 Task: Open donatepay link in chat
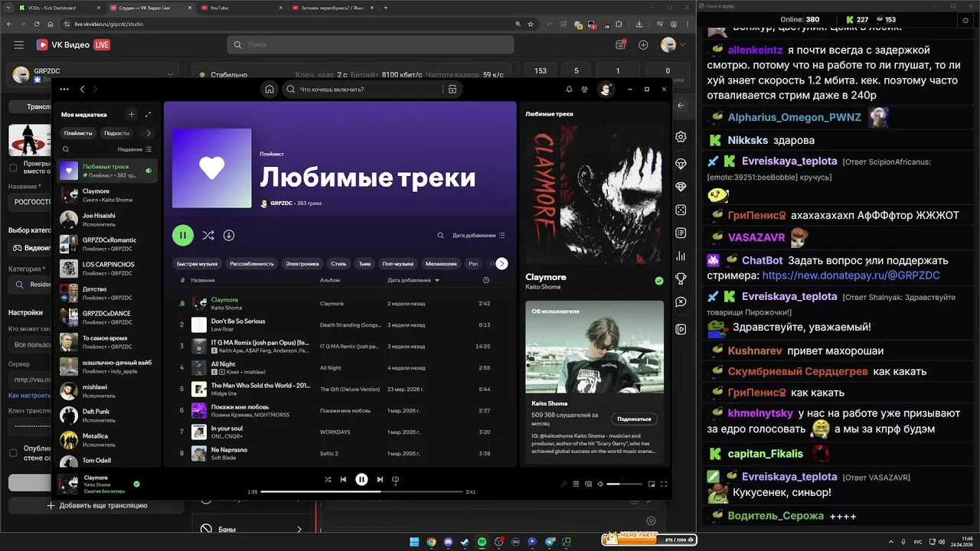tap(851, 275)
